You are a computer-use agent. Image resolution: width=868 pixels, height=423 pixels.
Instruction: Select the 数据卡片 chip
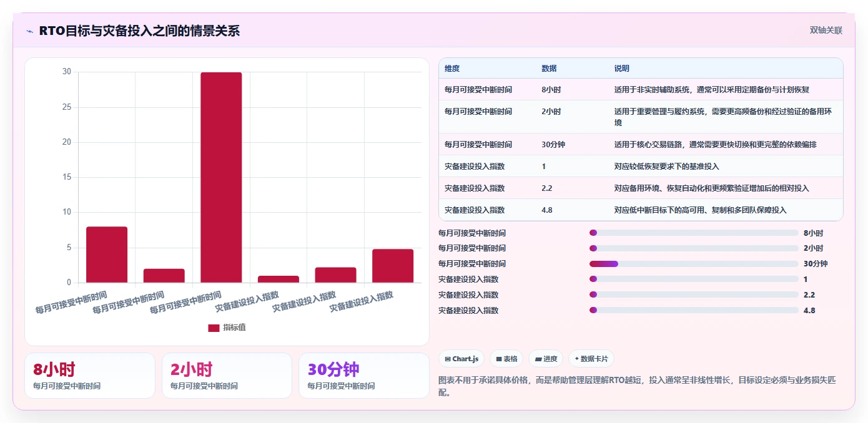(x=591, y=359)
